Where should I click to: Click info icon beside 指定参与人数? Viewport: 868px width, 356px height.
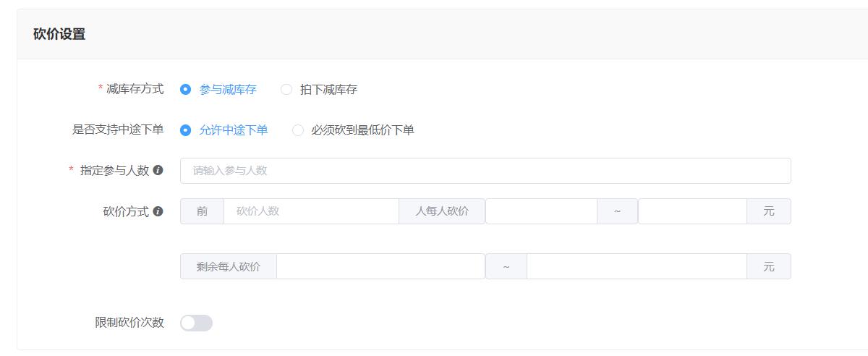[x=158, y=170]
